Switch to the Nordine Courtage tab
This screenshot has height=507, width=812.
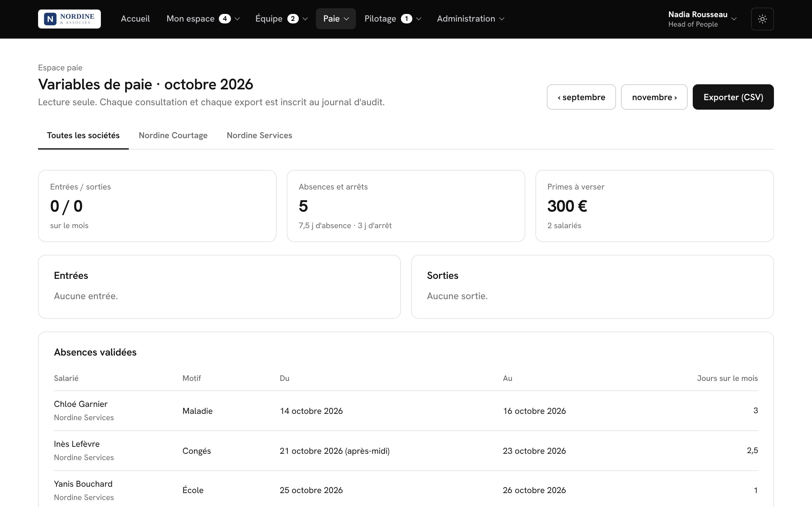pos(173,136)
